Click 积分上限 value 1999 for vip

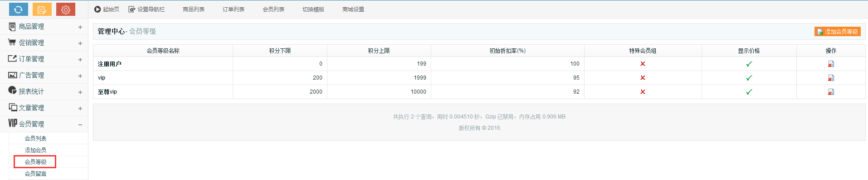[420, 78]
